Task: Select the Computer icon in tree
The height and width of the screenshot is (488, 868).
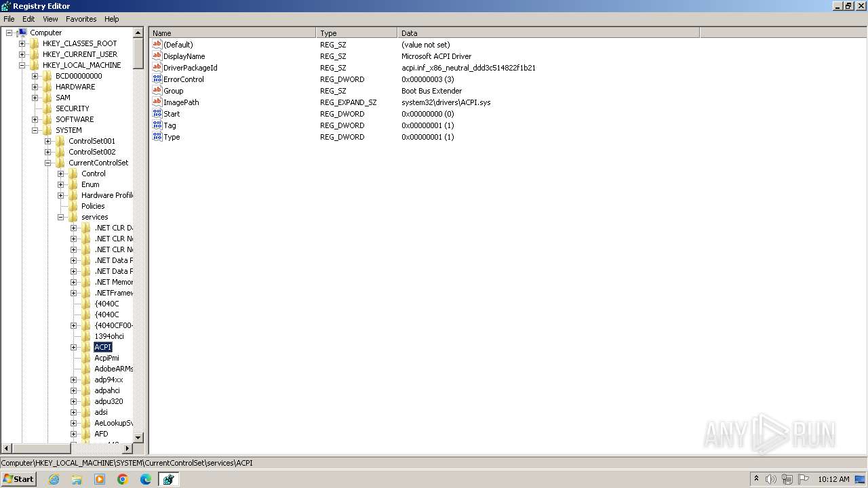Action: [x=22, y=33]
